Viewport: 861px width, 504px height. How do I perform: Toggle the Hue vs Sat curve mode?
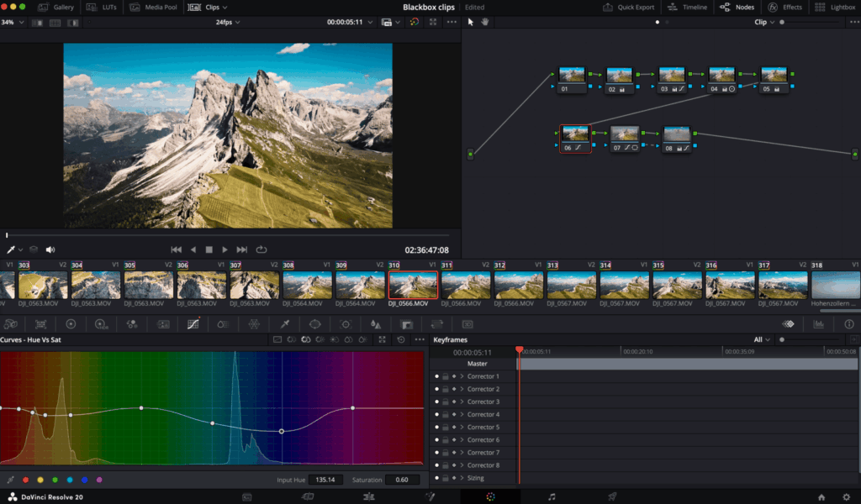305,339
